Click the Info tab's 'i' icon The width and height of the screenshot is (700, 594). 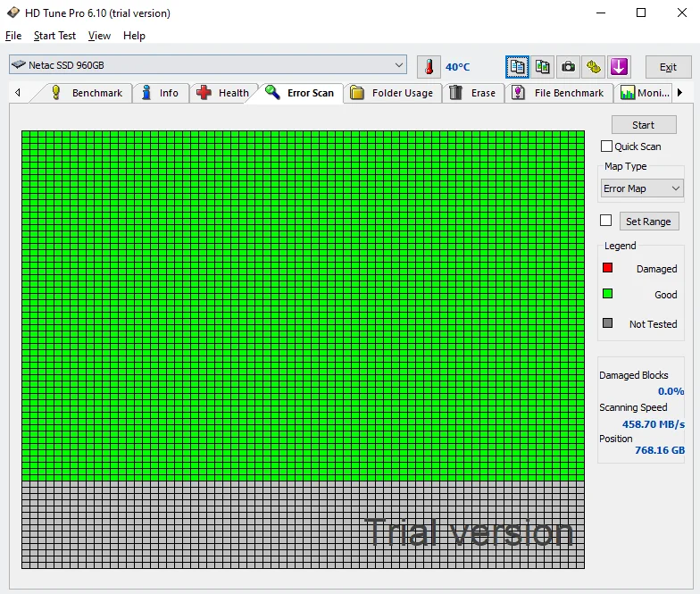(146, 93)
